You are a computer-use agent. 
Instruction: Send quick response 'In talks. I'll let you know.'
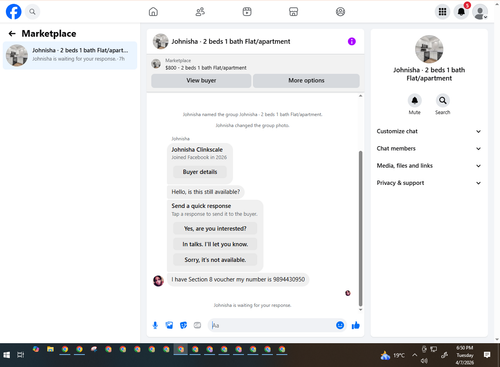[x=215, y=244]
